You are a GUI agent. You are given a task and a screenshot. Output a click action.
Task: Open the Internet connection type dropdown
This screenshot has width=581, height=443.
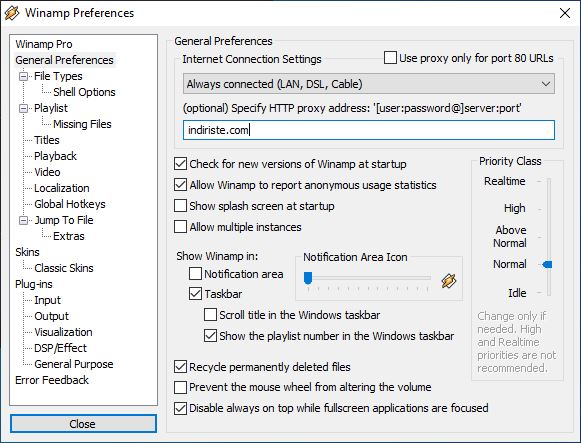[369, 84]
